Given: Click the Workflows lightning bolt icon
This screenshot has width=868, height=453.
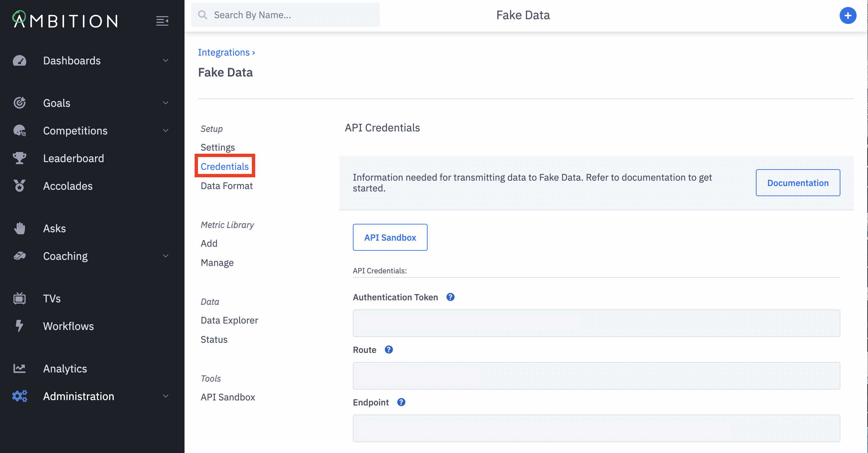Looking at the screenshot, I should [x=20, y=326].
